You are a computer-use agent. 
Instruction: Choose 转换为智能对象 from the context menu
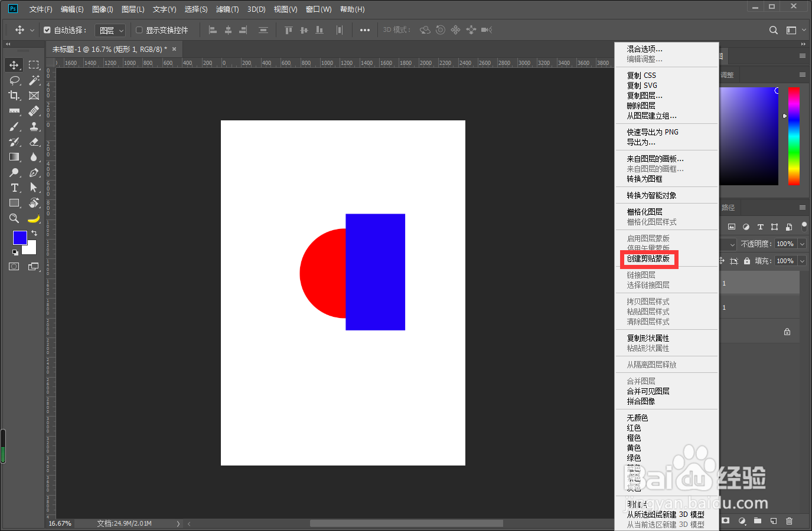pos(651,195)
